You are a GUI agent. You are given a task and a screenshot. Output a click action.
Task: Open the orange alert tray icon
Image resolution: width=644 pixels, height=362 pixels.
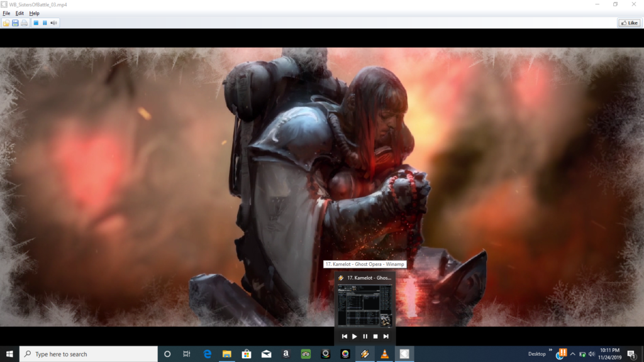pyautogui.click(x=562, y=353)
